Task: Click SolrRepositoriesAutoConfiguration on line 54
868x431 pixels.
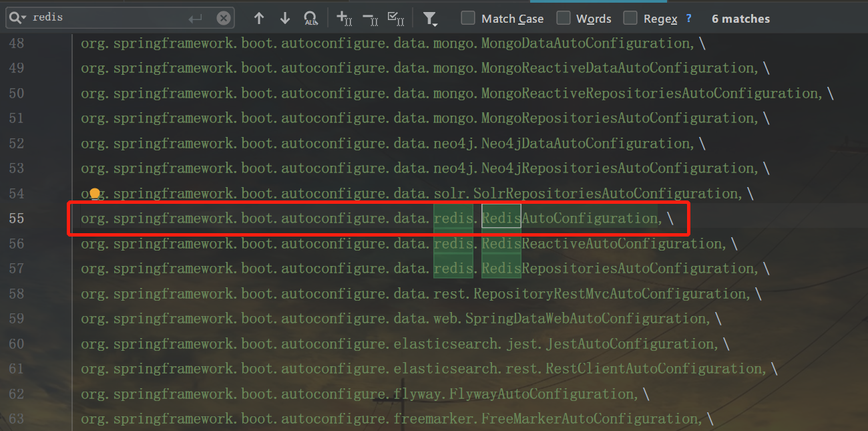Action: pos(606,194)
